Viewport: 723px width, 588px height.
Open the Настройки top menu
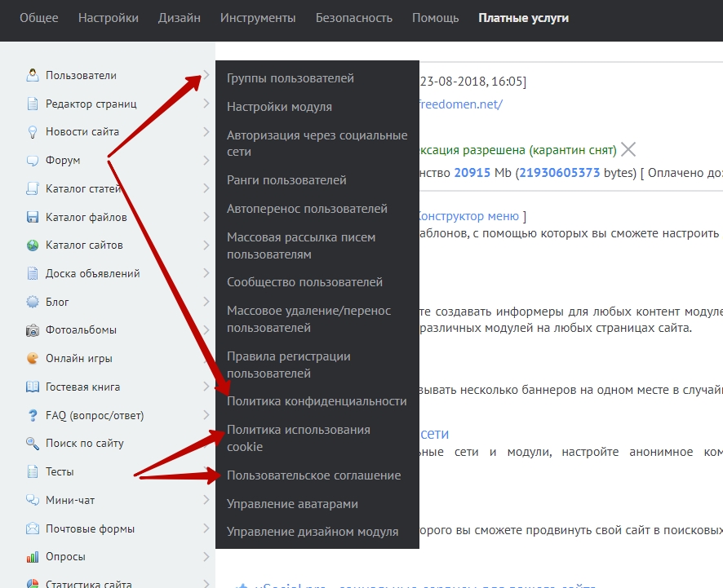click(x=109, y=18)
